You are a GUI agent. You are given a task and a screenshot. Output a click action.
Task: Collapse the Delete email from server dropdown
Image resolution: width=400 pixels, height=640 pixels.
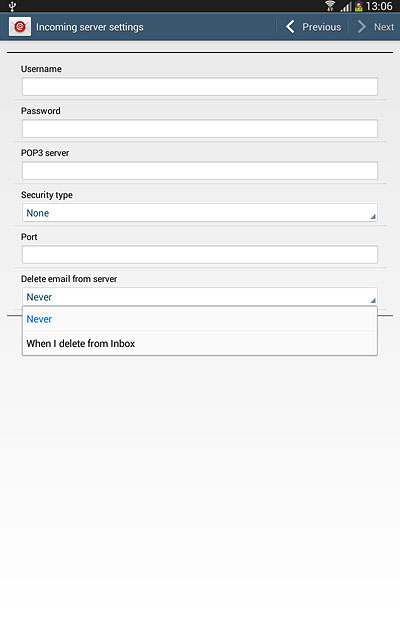(200, 297)
